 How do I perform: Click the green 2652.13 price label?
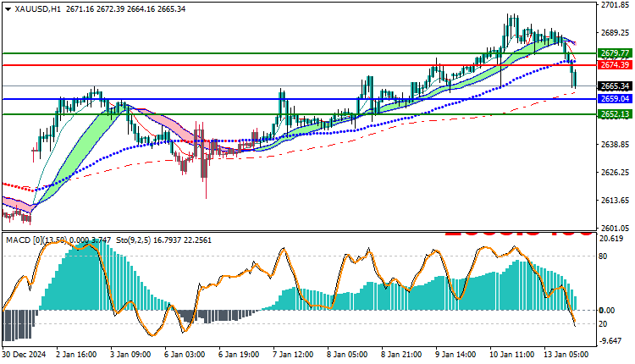pyautogui.click(x=615, y=114)
